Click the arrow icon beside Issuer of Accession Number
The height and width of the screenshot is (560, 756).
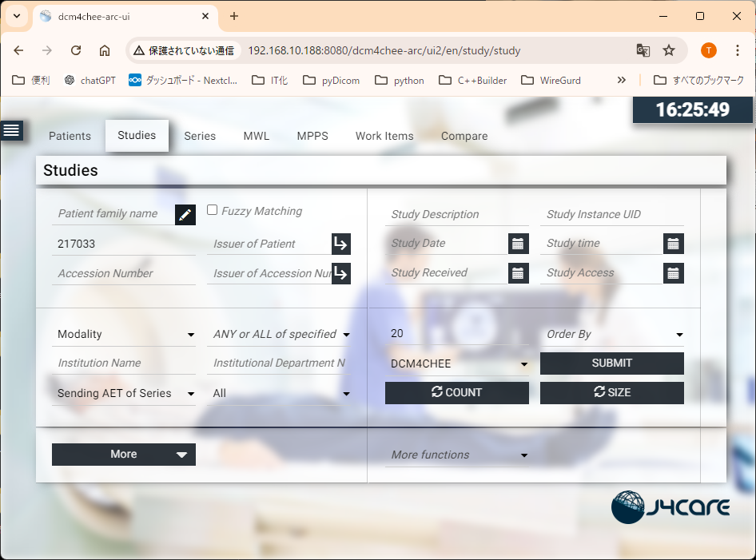click(341, 273)
